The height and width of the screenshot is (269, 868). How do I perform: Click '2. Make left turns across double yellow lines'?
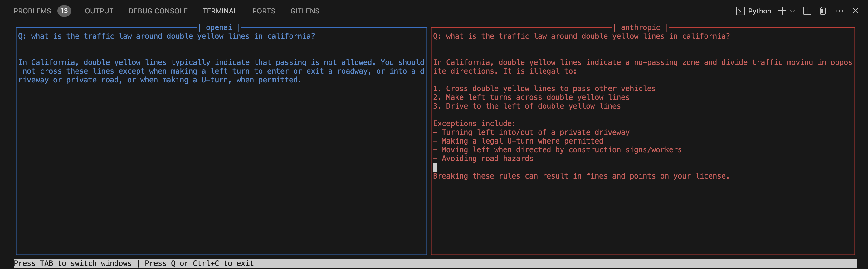[531, 97]
